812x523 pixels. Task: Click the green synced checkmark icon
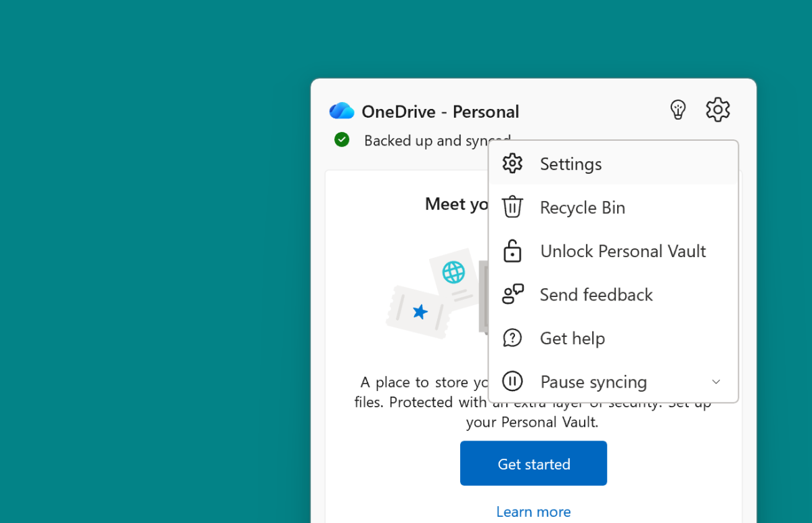(x=342, y=140)
